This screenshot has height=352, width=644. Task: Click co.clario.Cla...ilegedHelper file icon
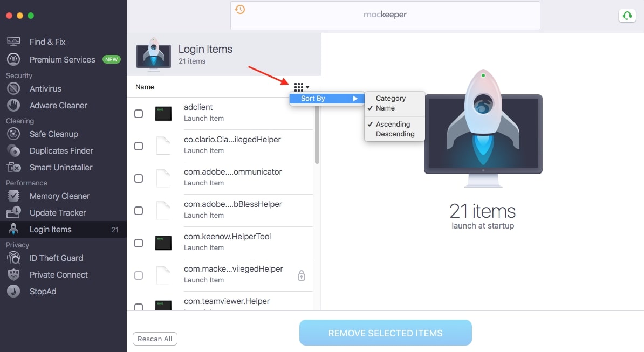tap(163, 146)
